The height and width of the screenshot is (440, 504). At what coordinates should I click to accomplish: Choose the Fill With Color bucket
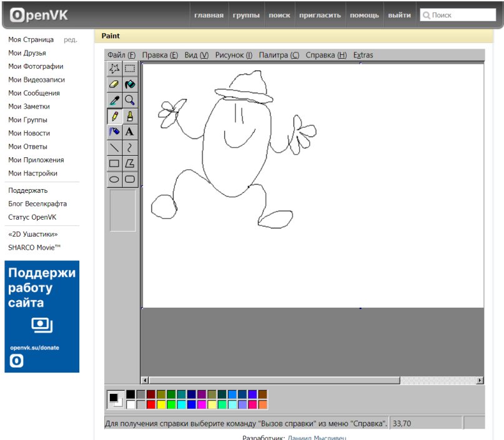pos(130,84)
